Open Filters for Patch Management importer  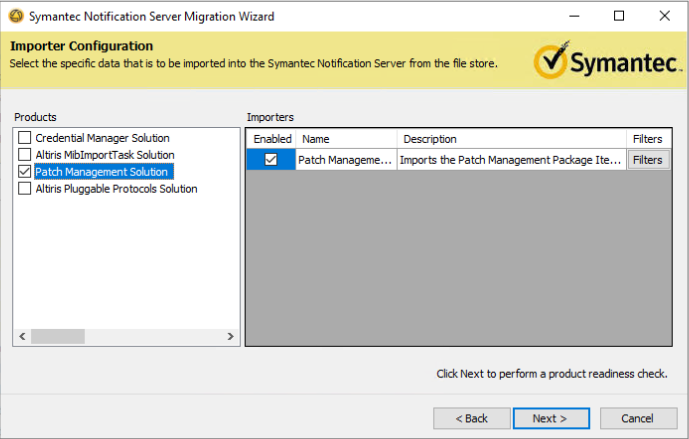click(x=648, y=160)
